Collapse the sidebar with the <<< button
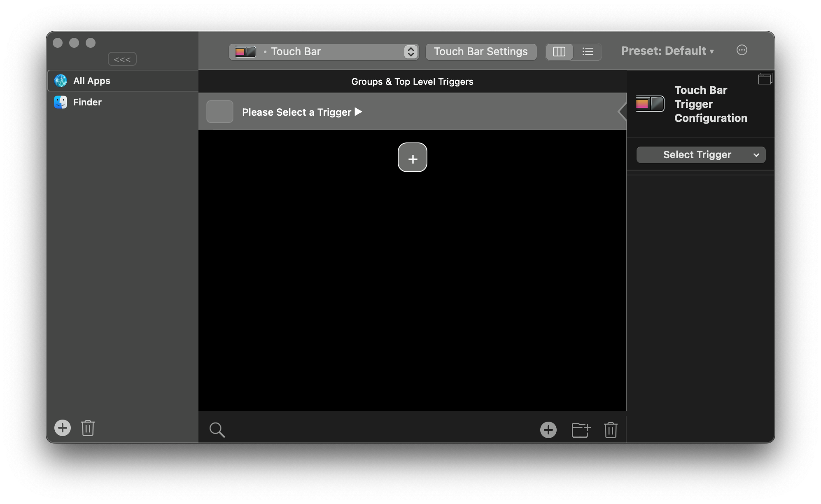Screen dimensions: 821x504 (x=122, y=59)
